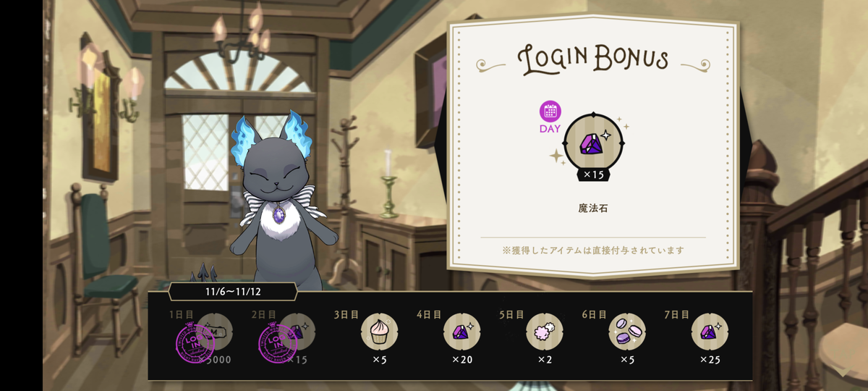Tap the day 3 cupcake reward icon

[380, 332]
